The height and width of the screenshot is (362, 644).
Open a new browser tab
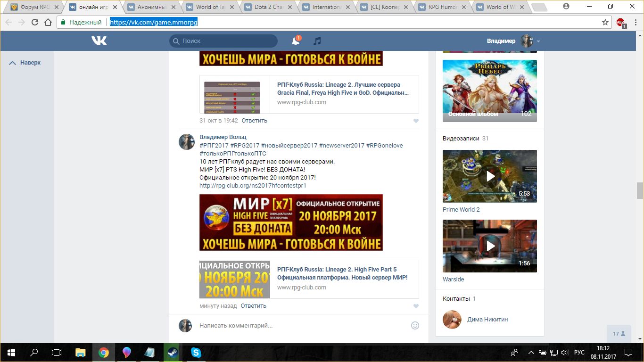coord(539,7)
